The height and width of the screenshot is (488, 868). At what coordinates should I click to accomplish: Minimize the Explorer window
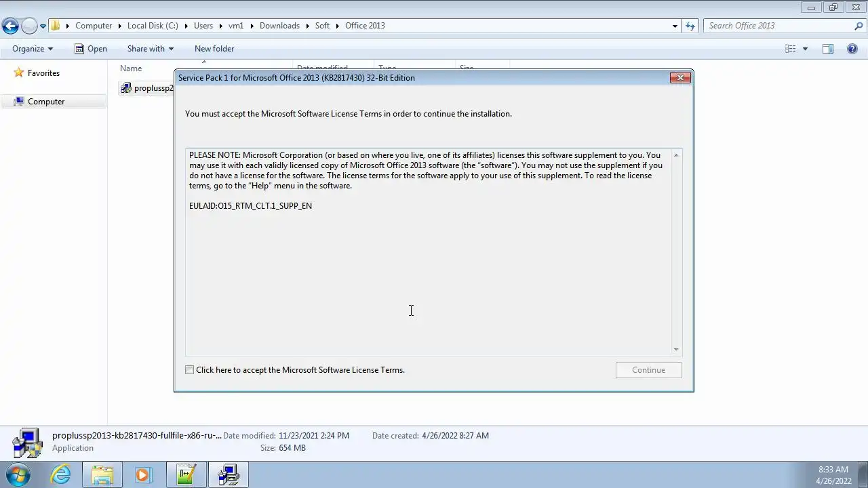(x=811, y=7)
